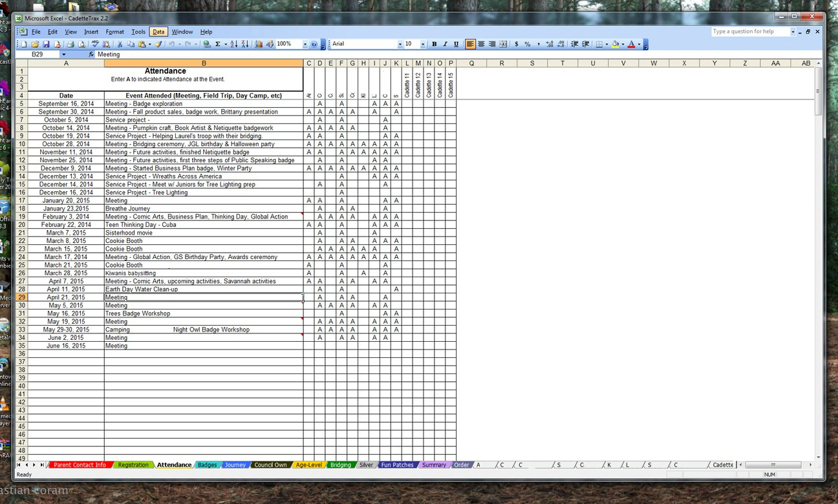Click the 'Type a question for help' box
This screenshot has width=838, height=504.
[x=750, y=31]
